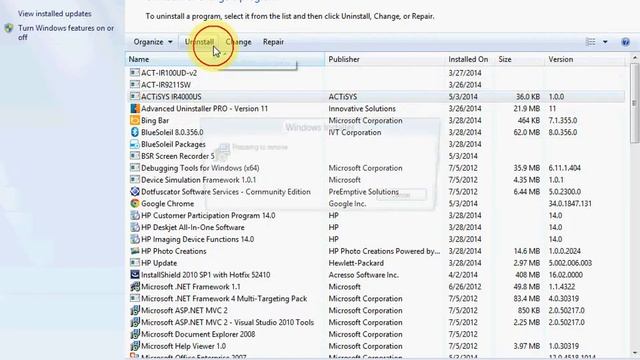Click the HP Photo Creations icon

point(135,251)
